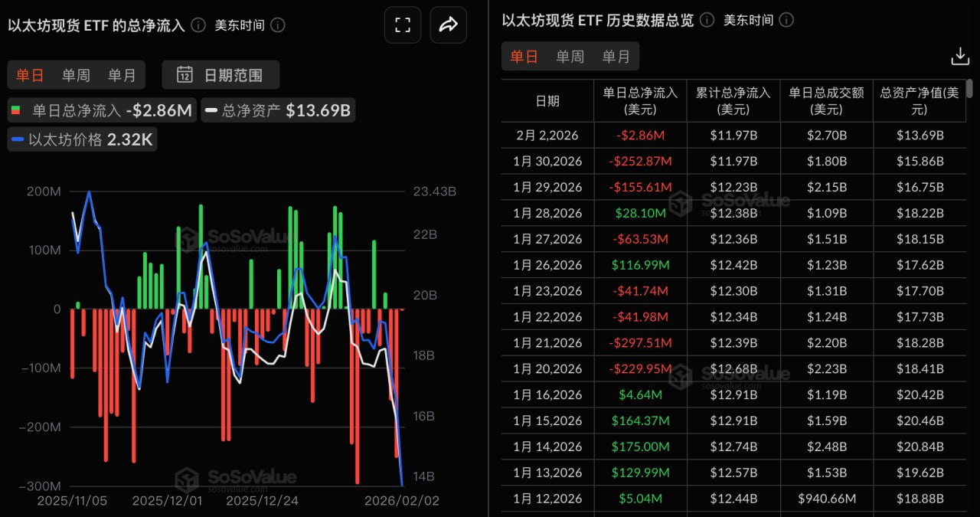Click the 2月 2,2026 table row
This screenshot has height=517, width=980.
pyautogui.click(x=733, y=135)
